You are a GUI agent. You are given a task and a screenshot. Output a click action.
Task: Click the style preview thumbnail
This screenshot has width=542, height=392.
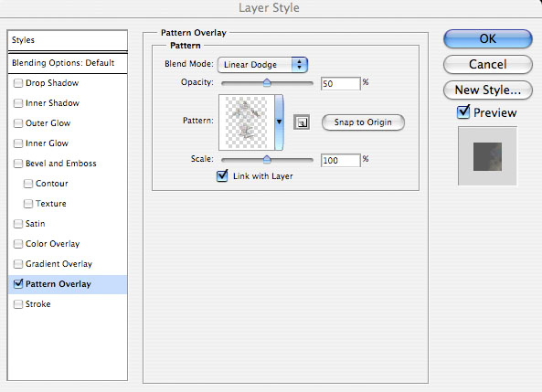pyautogui.click(x=487, y=156)
